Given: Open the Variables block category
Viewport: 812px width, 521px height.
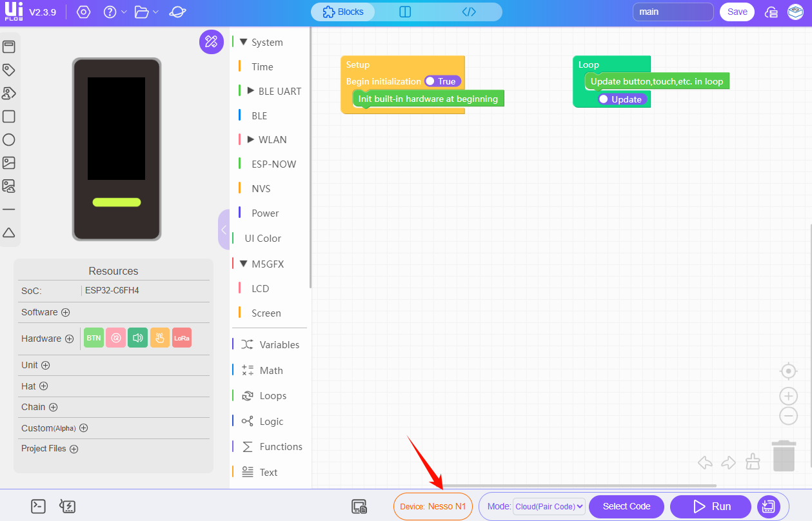Looking at the screenshot, I should (x=279, y=344).
